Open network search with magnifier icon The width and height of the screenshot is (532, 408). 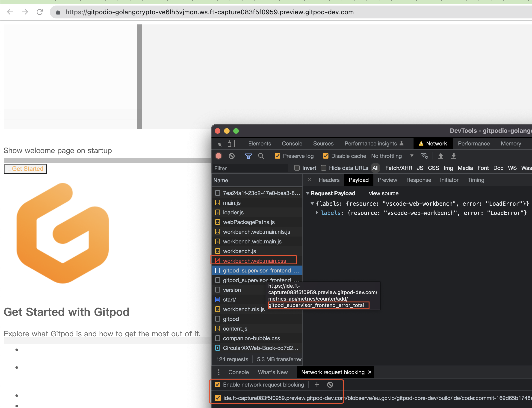(261, 156)
